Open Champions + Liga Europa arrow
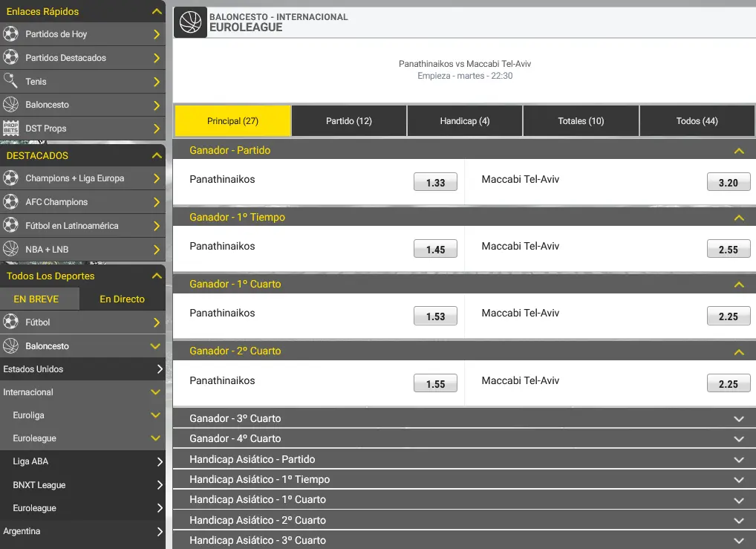 156,178
